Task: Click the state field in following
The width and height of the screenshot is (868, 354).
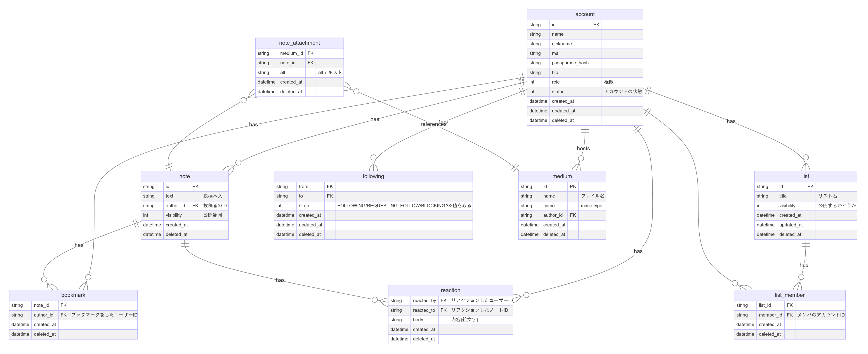Action: pyautogui.click(x=311, y=206)
